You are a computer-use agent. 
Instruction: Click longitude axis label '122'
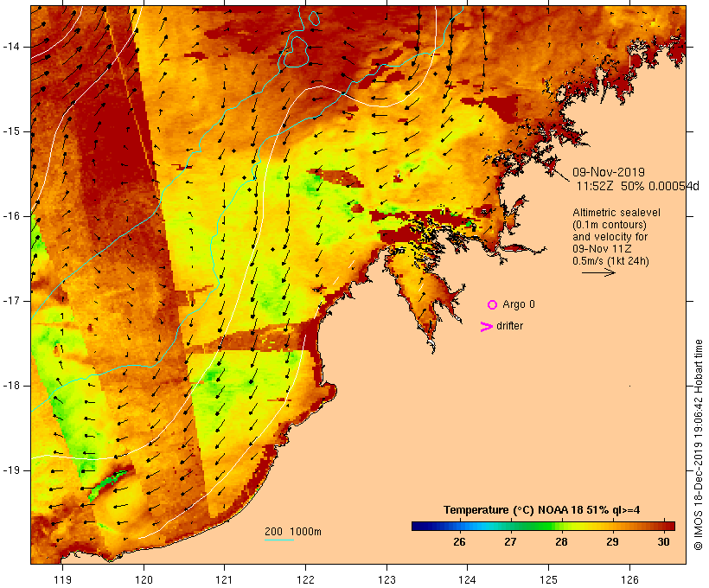305,579
